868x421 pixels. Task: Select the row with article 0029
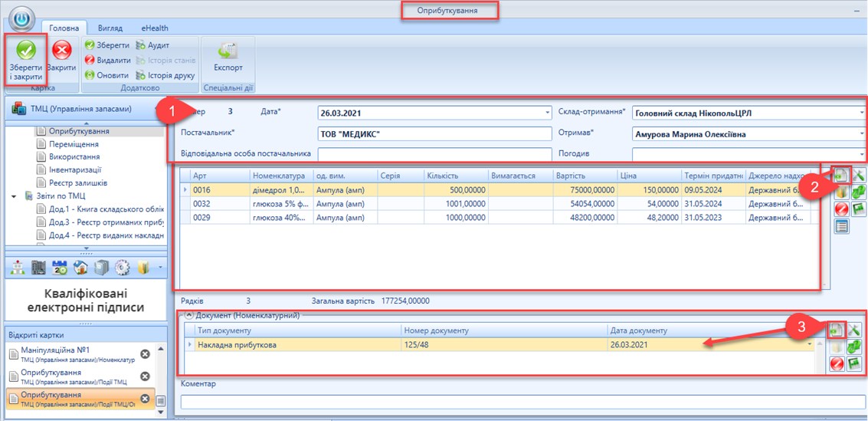tap(500, 219)
